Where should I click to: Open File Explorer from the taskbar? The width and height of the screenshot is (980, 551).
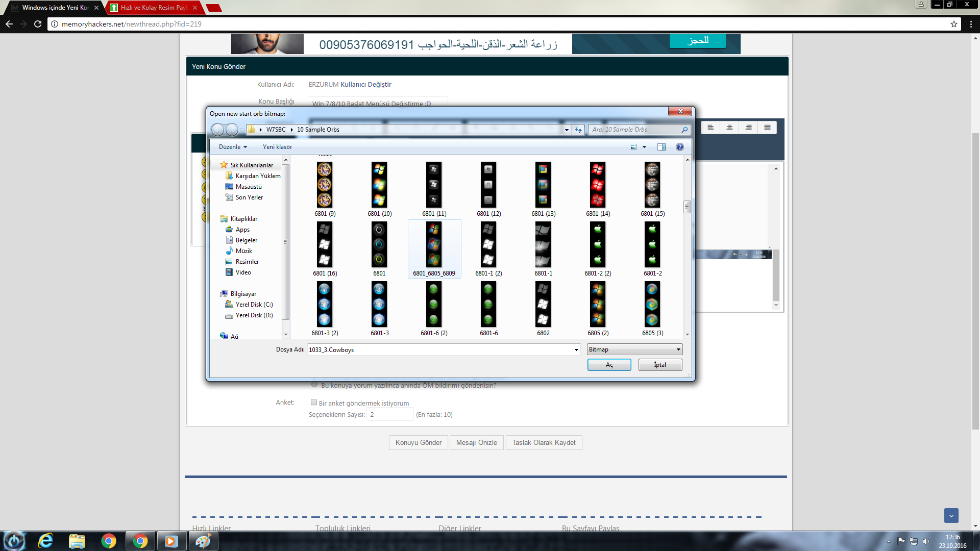[x=77, y=541]
